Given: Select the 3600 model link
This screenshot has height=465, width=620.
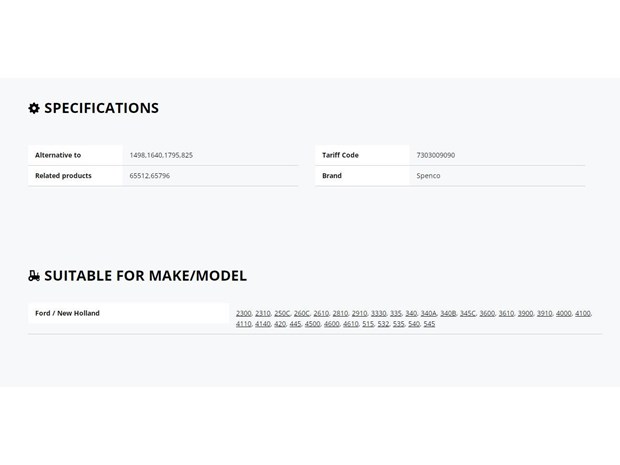Looking at the screenshot, I should tap(487, 313).
